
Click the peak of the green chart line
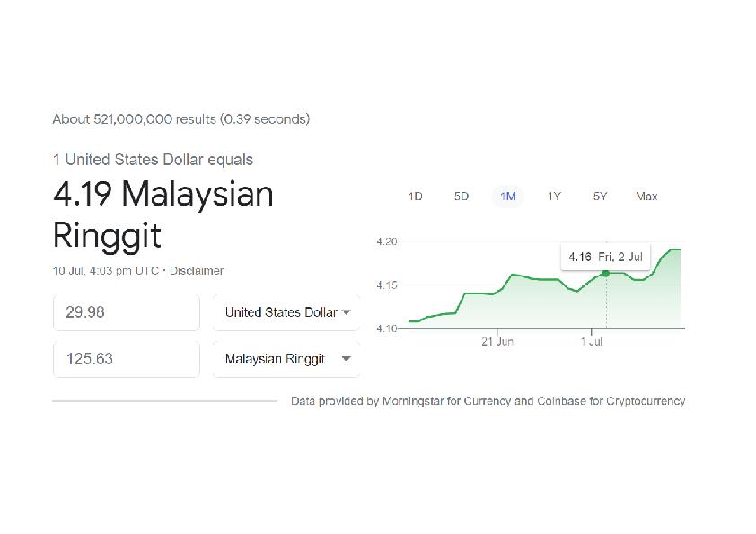click(675, 249)
